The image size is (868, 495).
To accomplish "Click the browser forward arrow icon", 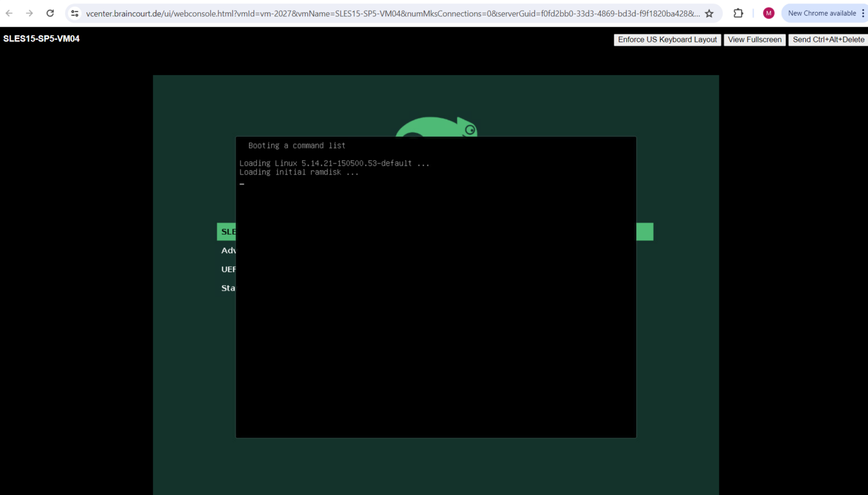I will coord(29,12).
